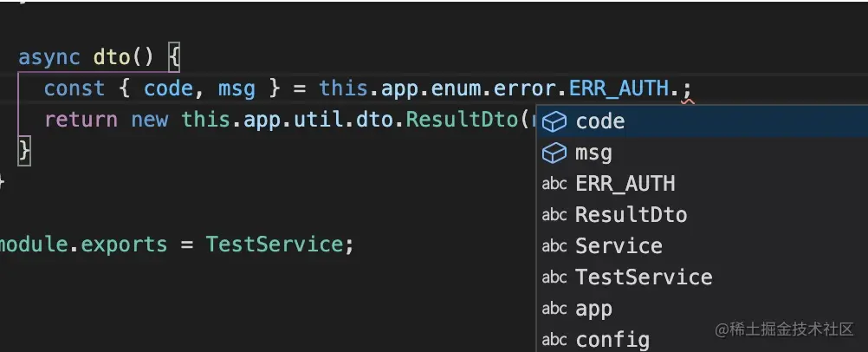Screen dimensions: 868x352
Task: Click the abc icon beside Service
Action: click(x=554, y=246)
